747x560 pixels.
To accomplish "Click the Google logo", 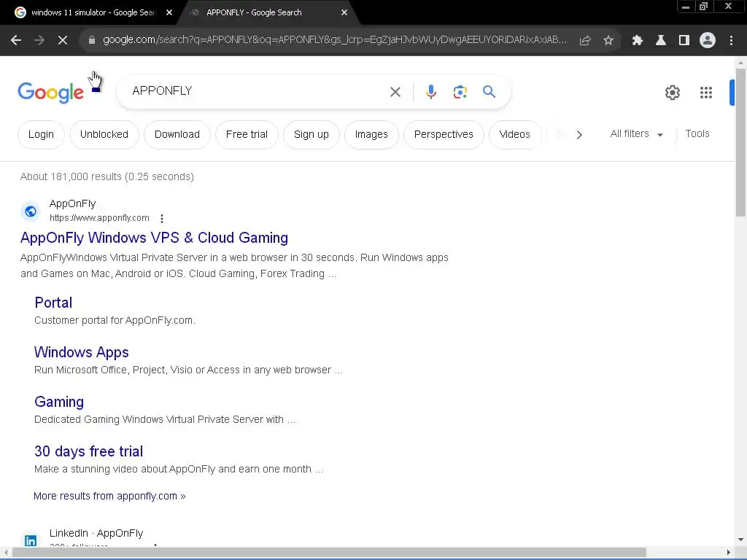I will (50, 93).
